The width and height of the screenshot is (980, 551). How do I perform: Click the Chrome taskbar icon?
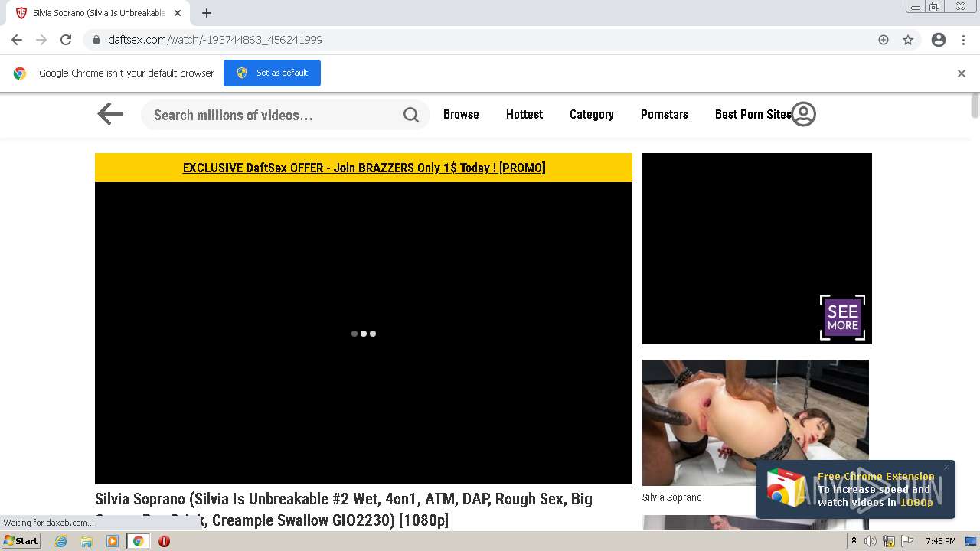coord(139,541)
